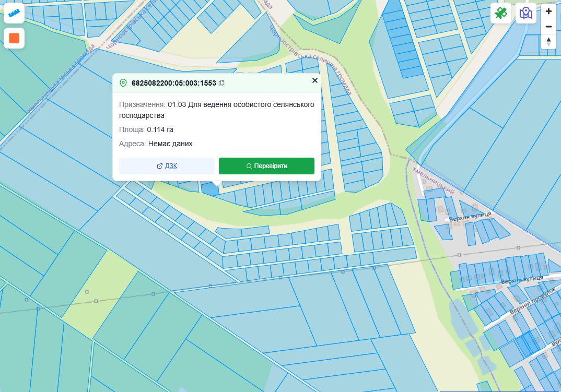Copy the cadastral number 6825082200:05:003:1553
561x392 pixels.
coord(221,83)
